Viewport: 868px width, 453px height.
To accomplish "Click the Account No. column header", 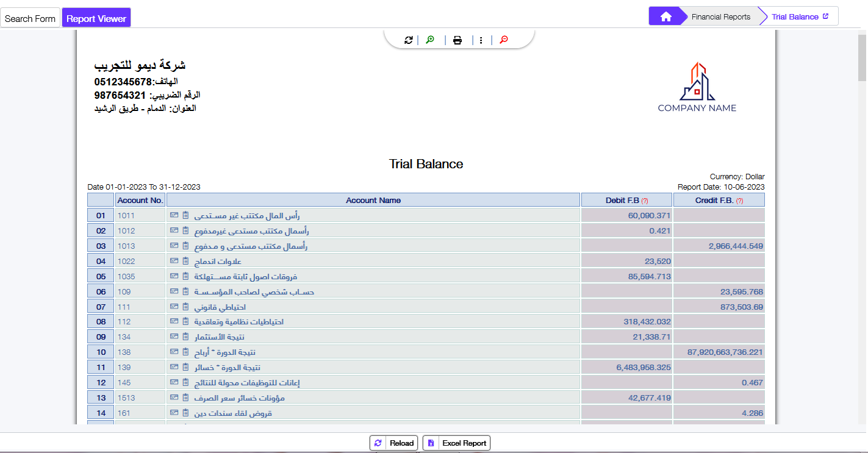I will [x=140, y=200].
